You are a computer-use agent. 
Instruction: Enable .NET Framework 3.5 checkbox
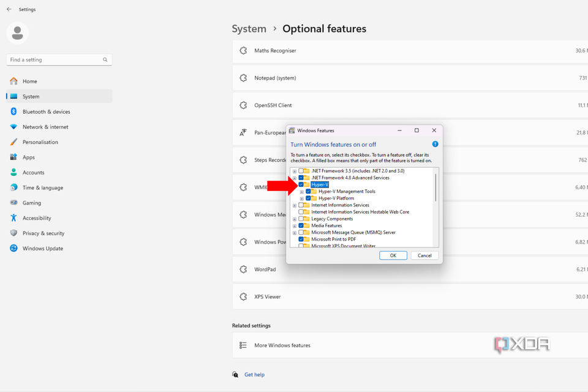[301, 171]
